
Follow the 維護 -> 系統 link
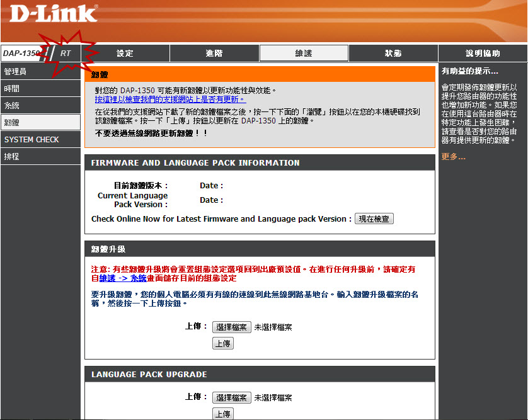click(123, 278)
